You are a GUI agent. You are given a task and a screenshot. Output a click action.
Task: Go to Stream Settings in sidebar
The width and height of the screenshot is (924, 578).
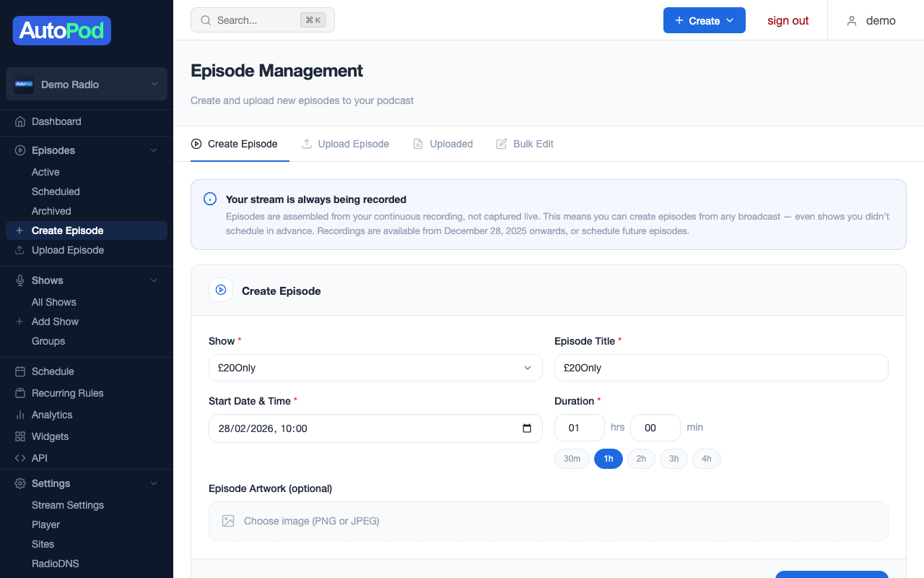(67, 505)
